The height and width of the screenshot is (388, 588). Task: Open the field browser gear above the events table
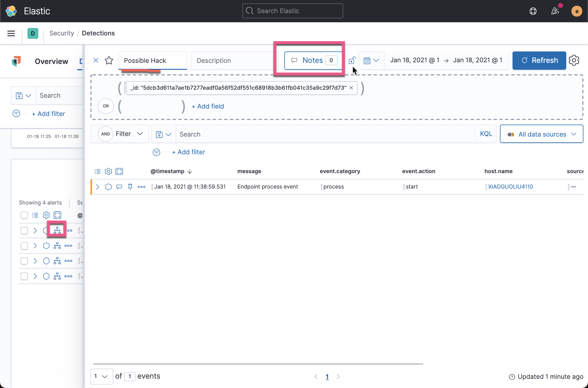tap(108, 171)
